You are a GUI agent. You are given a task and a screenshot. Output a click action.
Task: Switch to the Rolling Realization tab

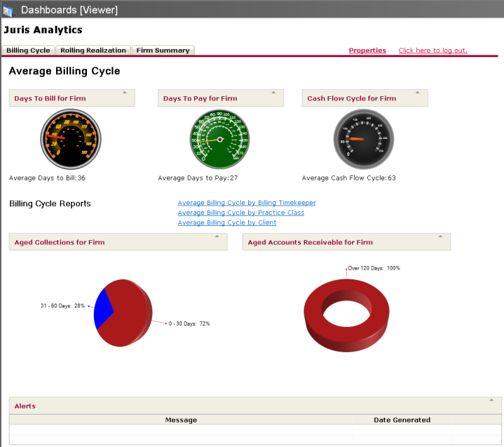click(x=93, y=51)
